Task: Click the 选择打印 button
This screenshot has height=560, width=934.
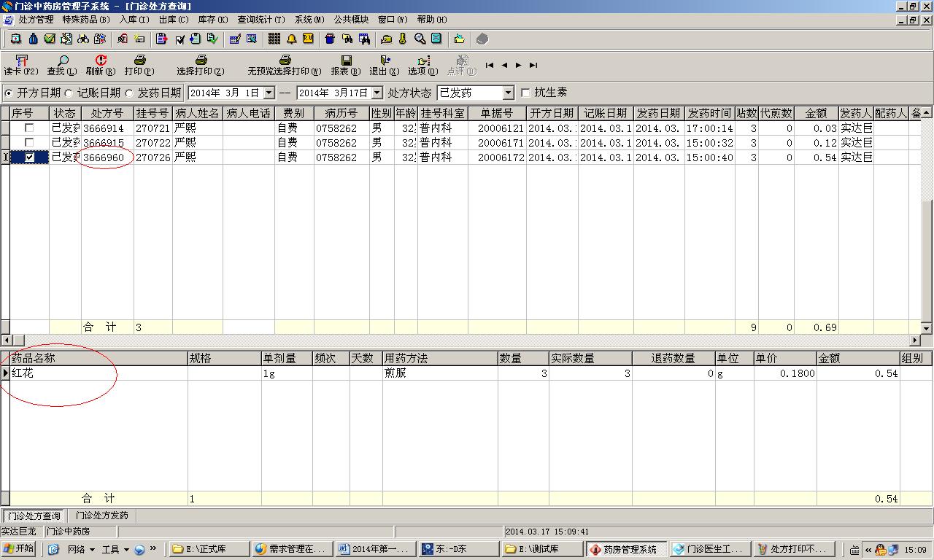Action: point(200,65)
